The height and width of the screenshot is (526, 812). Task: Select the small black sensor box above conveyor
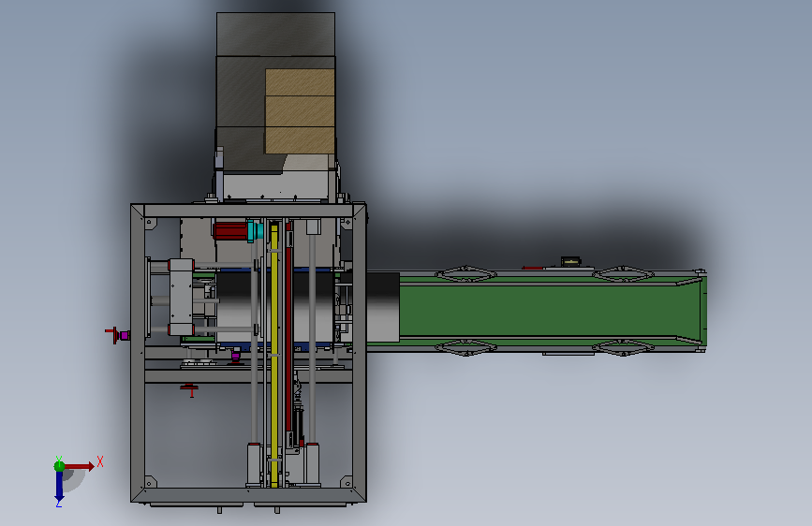click(570, 261)
